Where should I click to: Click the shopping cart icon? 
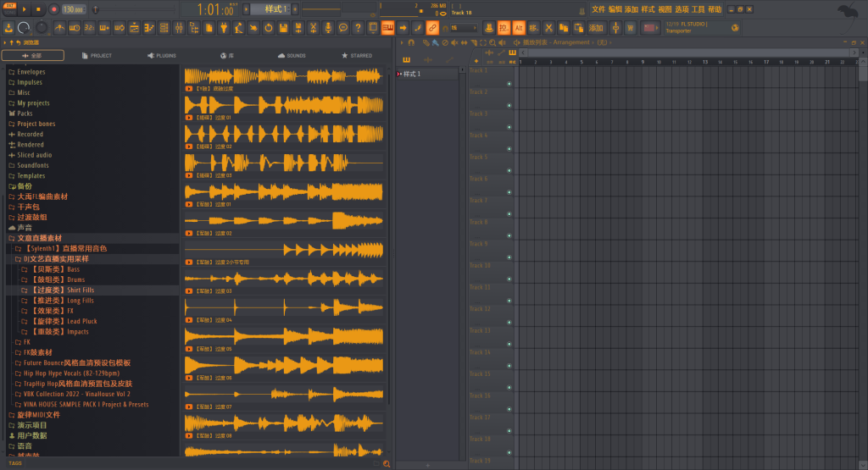tap(631, 28)
